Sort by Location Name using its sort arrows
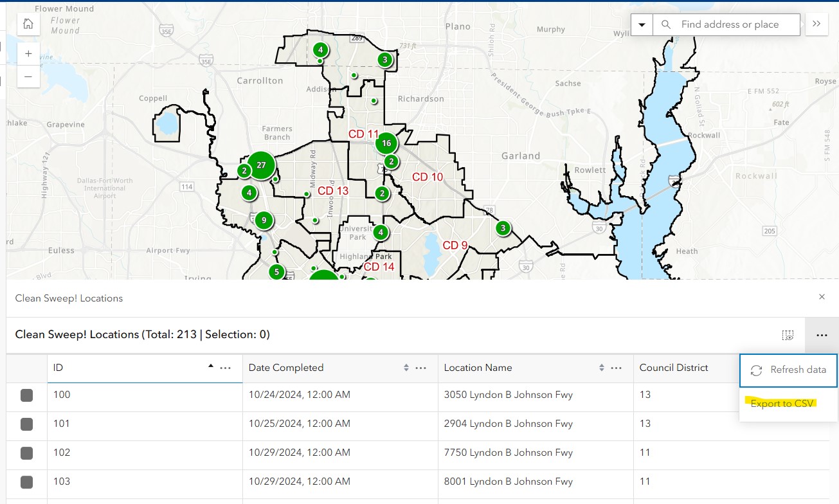Viewport: 839px width, 504px height. pos(600,367)
